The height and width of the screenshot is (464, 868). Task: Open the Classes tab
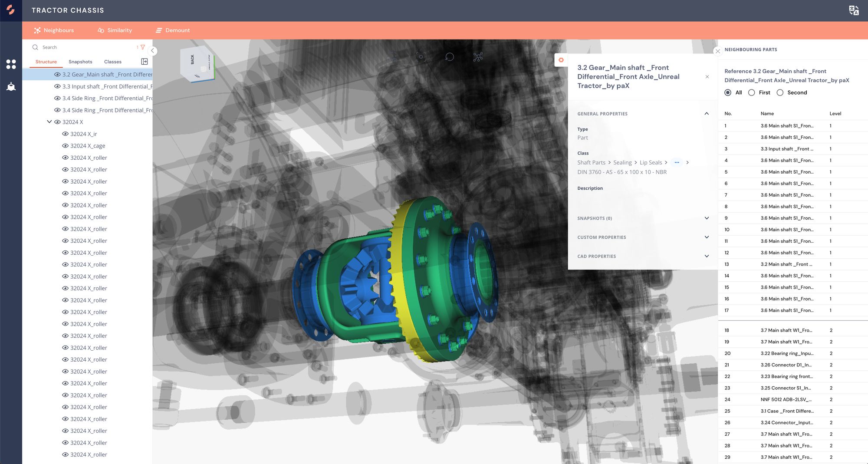[x=113, y=62]
